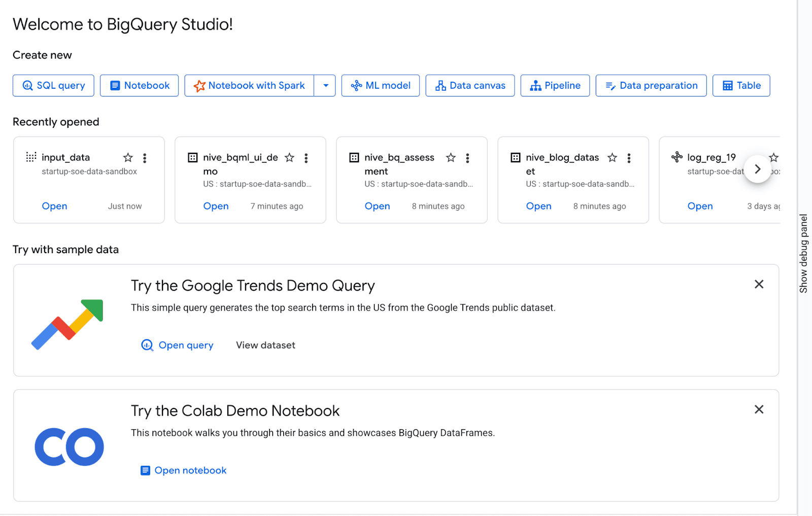View the Google Trends dataset

coord(265,345)
